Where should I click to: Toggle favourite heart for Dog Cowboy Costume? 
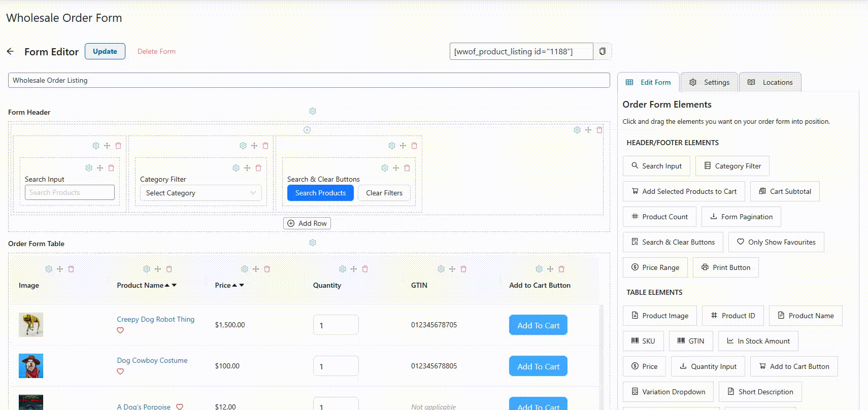pos(120,371)
